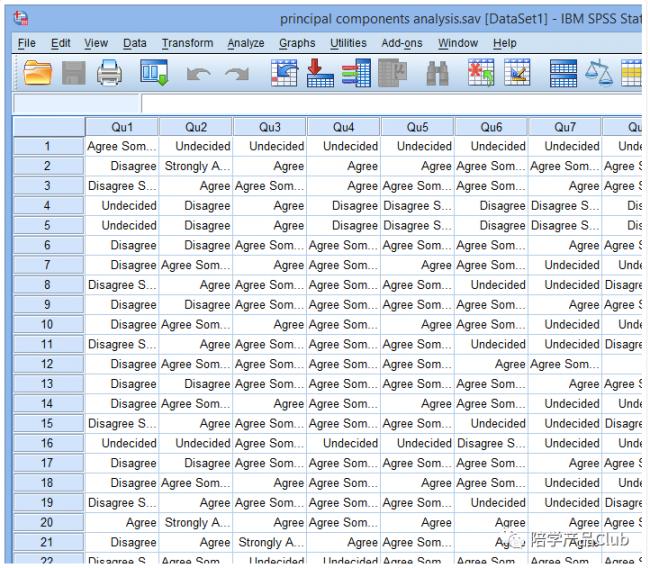Click the Insert Cases icon

[x=480, y=73]
